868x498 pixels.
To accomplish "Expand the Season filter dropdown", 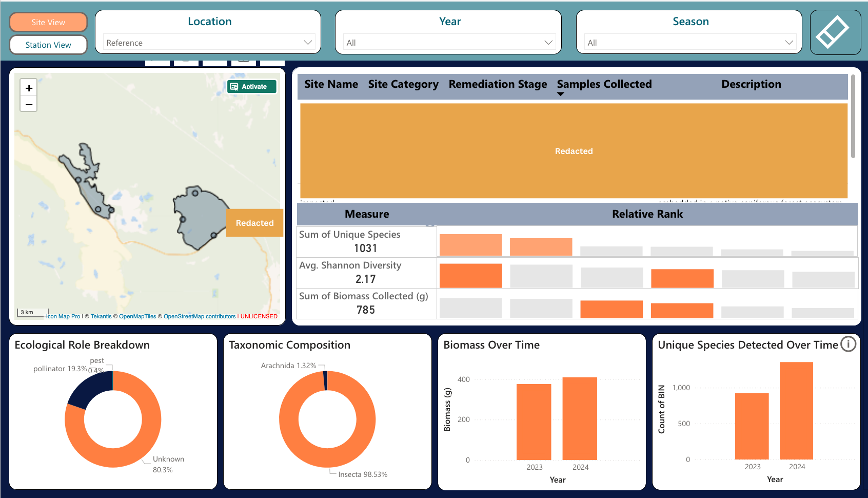I will [x=690, y=43].
